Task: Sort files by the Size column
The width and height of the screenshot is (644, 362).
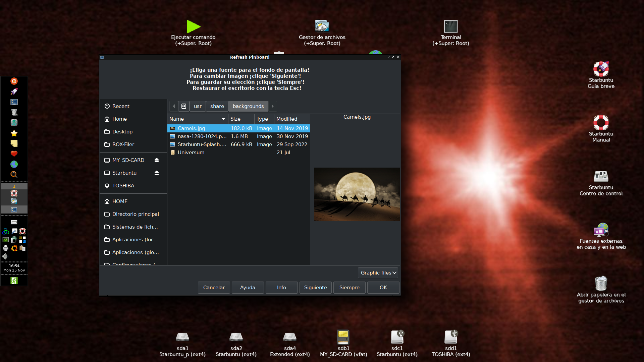Action: pyautogui.click(x=241, y=119)
